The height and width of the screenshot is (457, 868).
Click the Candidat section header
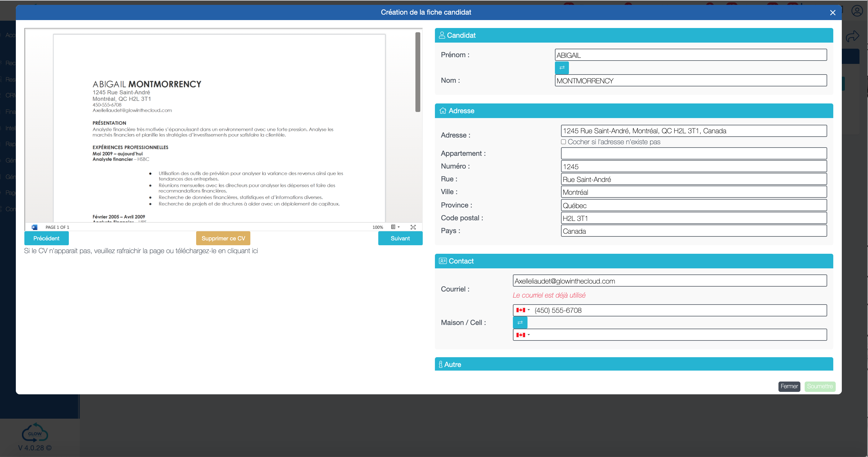pos(634,35)
